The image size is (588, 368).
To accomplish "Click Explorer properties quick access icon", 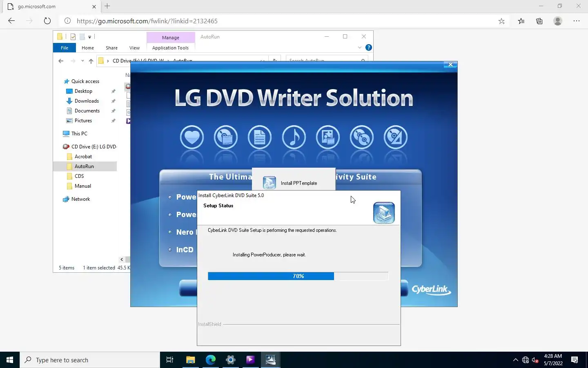I will 73,37.
